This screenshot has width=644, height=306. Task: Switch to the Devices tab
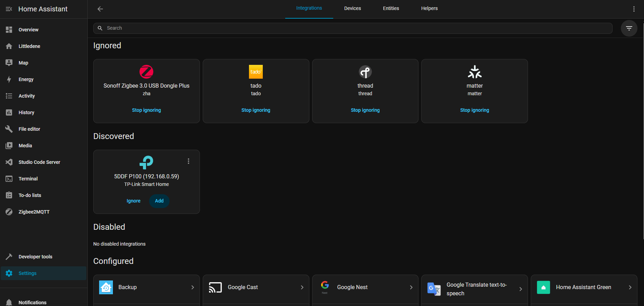click(x=353, y=8)
